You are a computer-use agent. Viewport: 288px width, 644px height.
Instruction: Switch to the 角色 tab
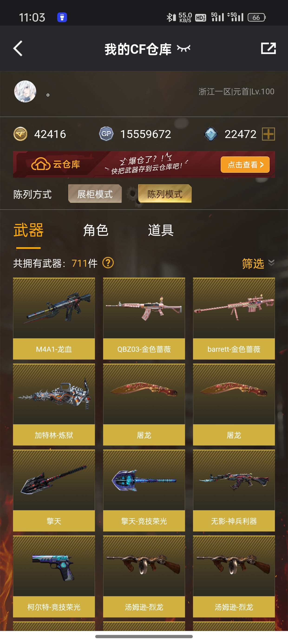96,230
